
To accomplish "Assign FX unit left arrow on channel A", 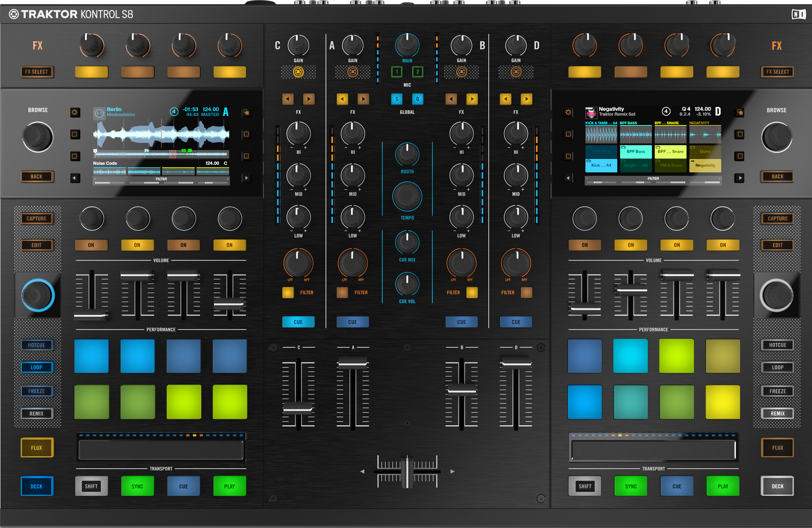I will tap(342, 99).
